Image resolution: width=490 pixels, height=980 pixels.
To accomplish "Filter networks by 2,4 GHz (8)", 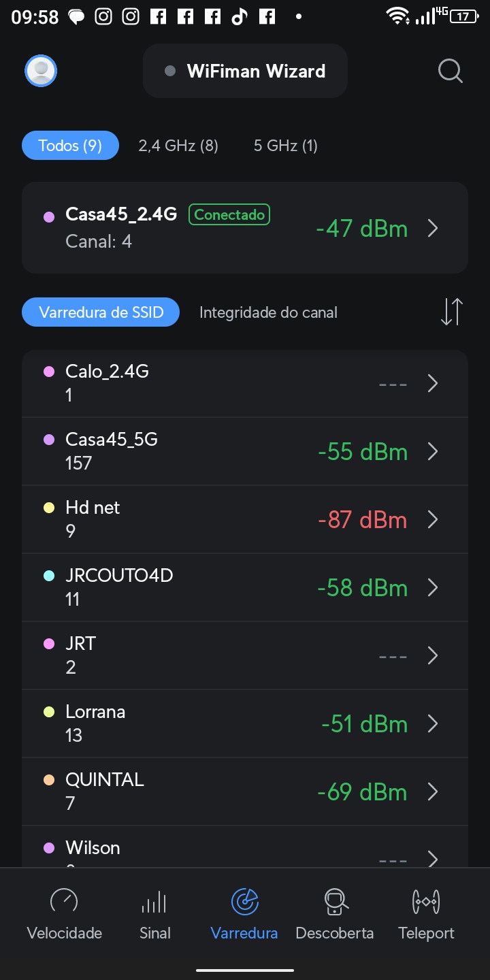I will point(178,146).
